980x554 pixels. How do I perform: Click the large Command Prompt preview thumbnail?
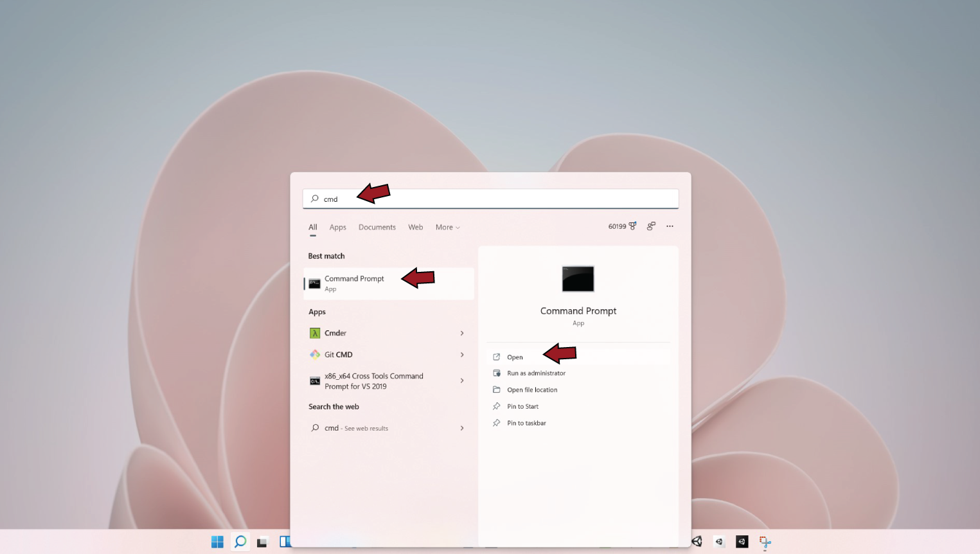[x=578, y=279]
